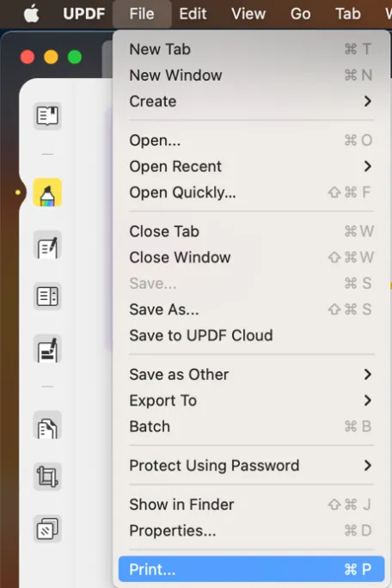The height and width of the screenshot is (588, 392).
Task: Expand the Create submenu
Action: click(250, 101)
